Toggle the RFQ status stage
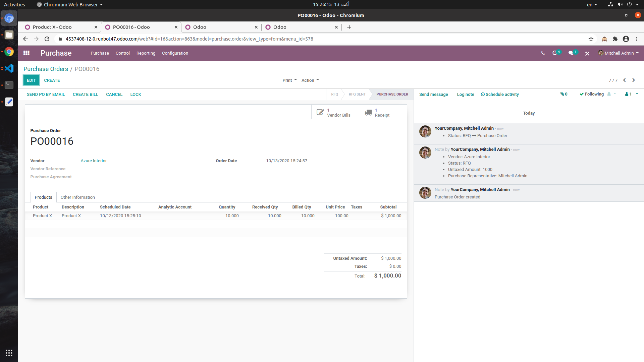This screenshot has height=362, width=644. 334,94
